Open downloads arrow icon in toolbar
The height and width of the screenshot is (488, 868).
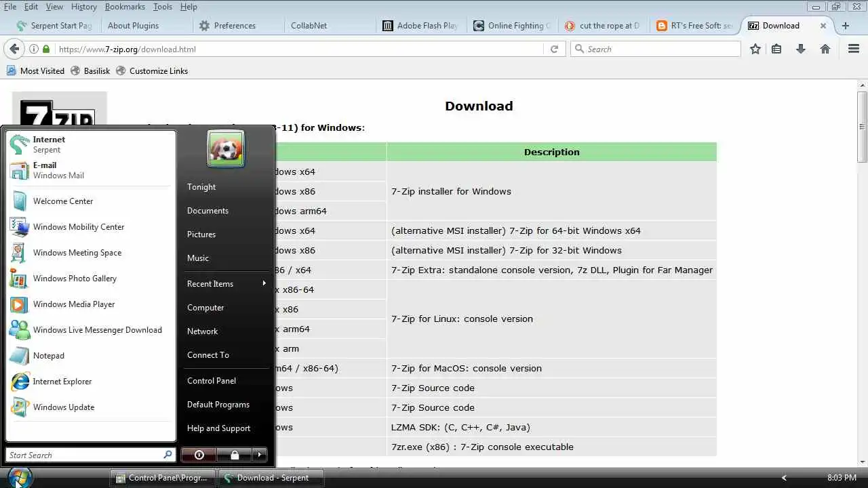coord(801,49)
